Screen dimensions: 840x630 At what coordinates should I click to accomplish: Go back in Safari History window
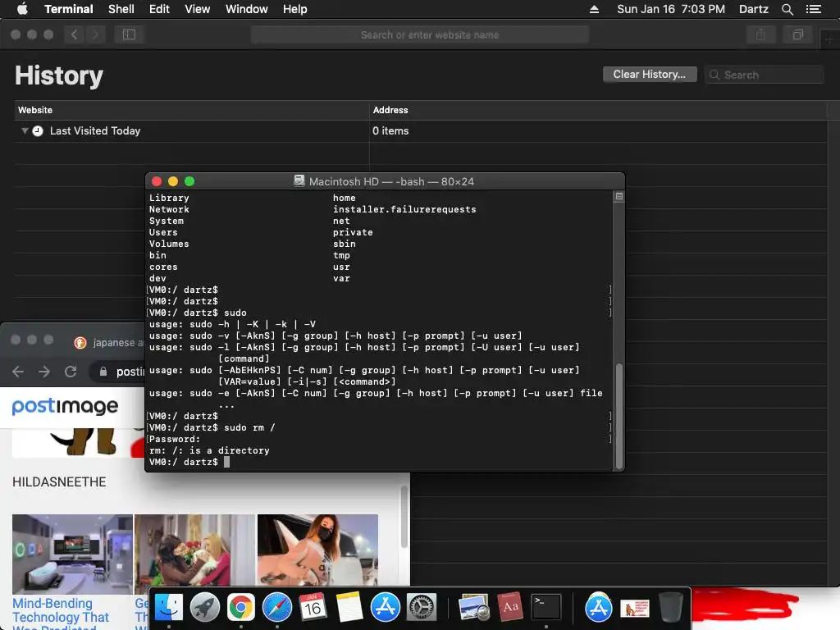(75, 34)
